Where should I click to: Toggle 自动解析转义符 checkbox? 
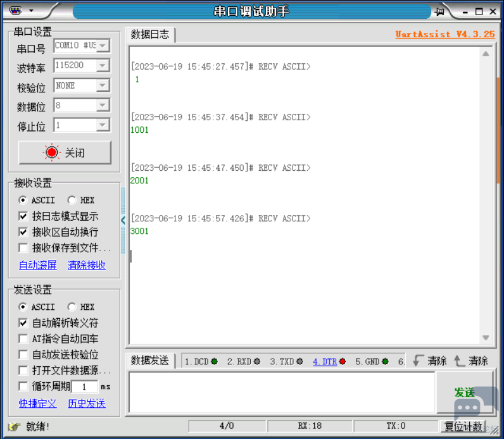23,323
